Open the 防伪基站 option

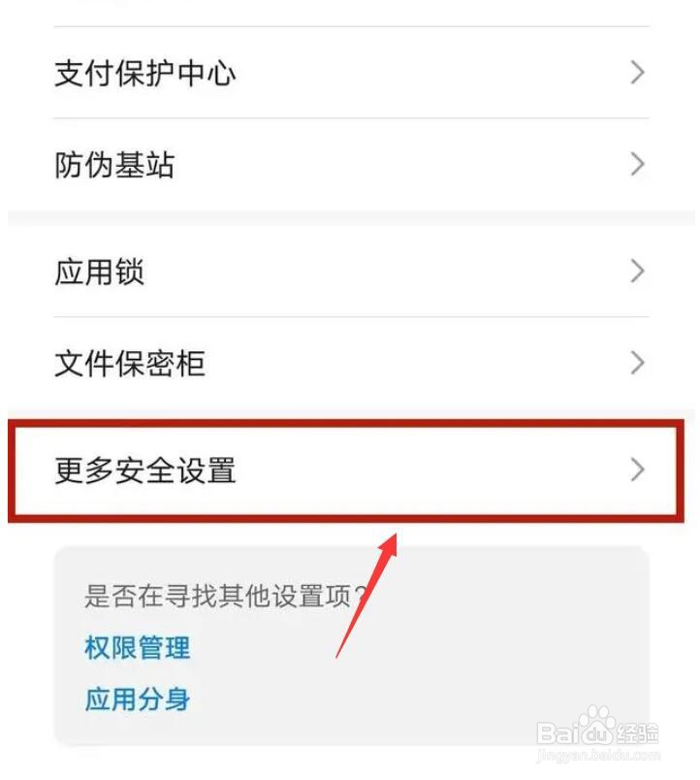tap(351, 165)
